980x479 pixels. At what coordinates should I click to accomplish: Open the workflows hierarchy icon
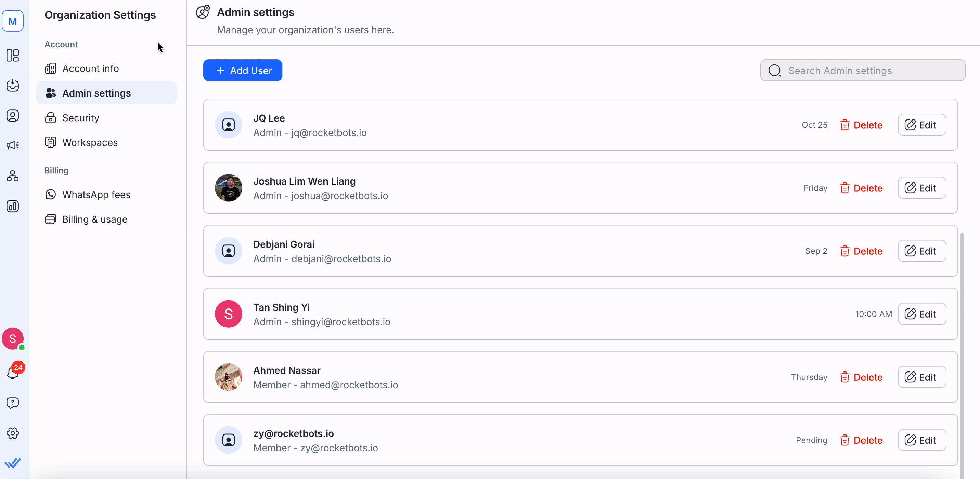point(13,176)
